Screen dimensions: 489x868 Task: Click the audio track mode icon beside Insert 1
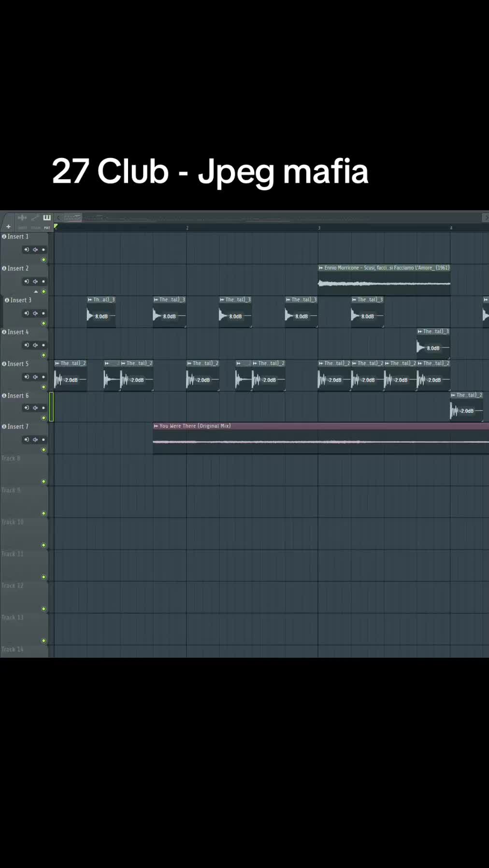(4, 236)
